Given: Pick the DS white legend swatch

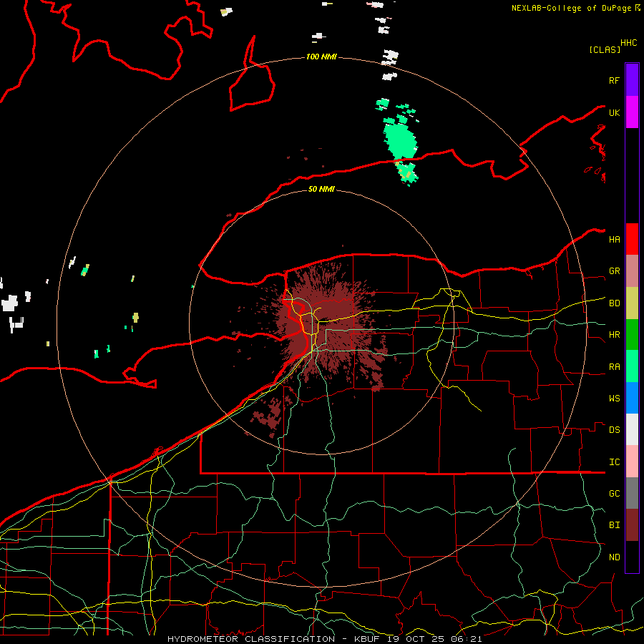Looking at the screenshot, I should (632, 429).
